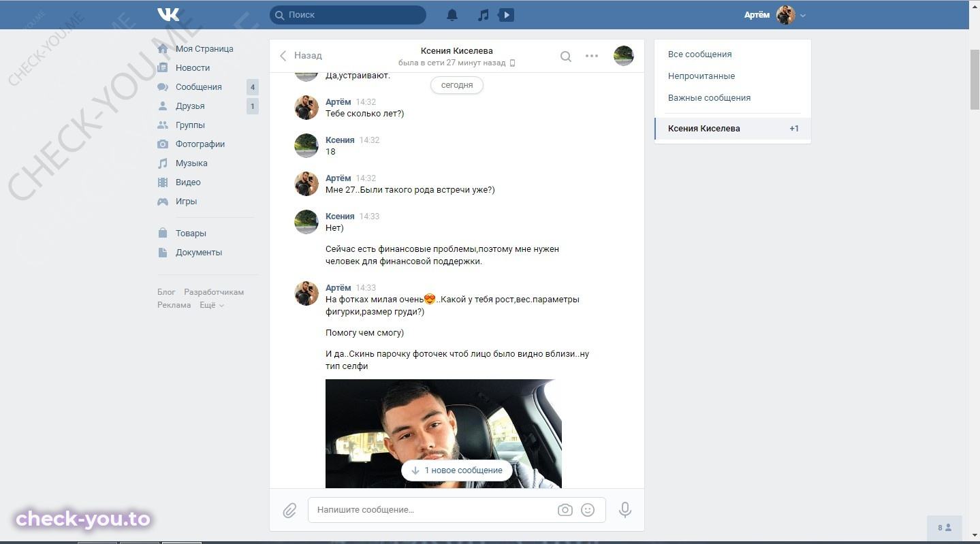This screenshot has height=544, width=980.
Task: Open Фотографии in sidebar
Action: click(x=200, y=144)
